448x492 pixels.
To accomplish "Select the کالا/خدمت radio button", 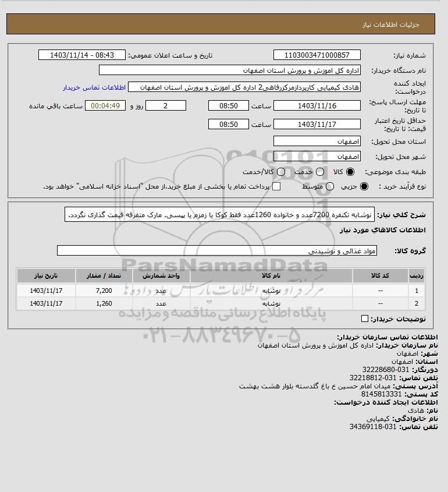I will 281,172.
